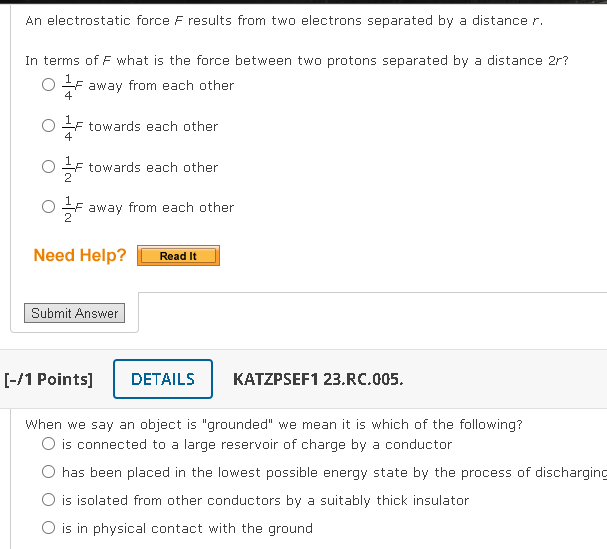The height and width of the screenshot is (549, 607).
Task: Pick the 1/2 F towards each other radio button
Action: coord(48,168)
